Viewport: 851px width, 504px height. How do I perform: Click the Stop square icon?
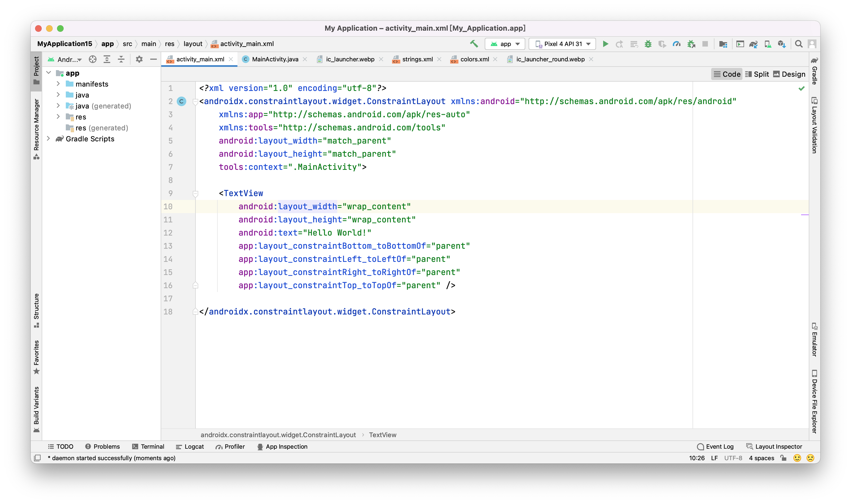point(705,44)
